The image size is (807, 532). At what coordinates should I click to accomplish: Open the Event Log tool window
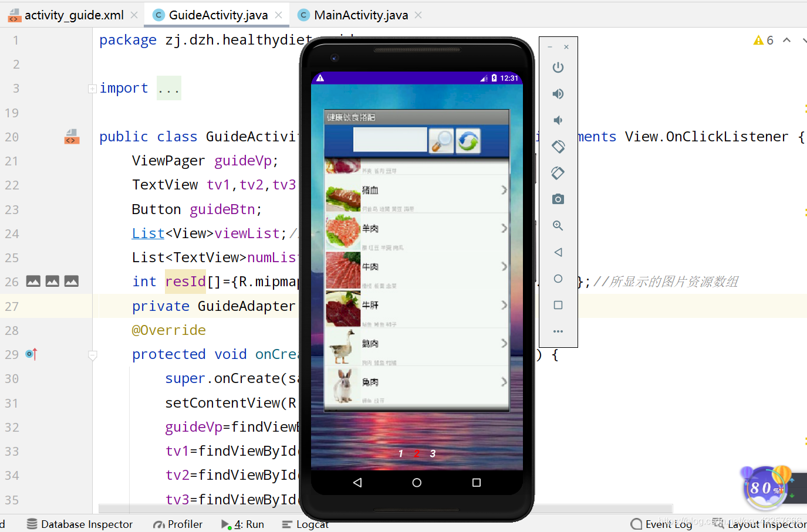661,524
